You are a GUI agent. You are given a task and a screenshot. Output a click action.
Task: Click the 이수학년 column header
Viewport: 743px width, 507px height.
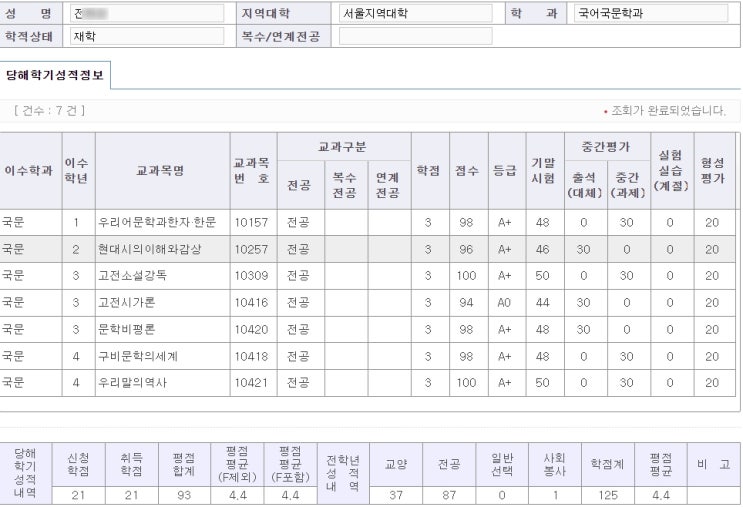click(x=79, y=171)
